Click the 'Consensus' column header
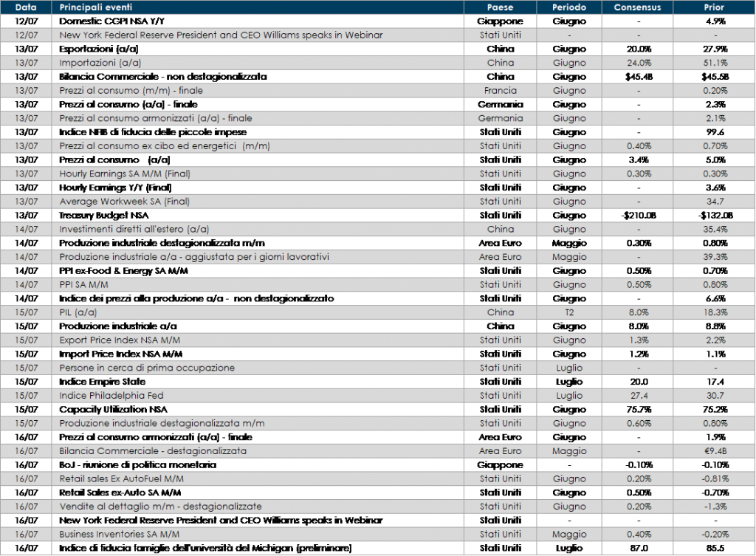The width and height of the screenshot is (756, 556). pyautogui.click(x=637, y=7)
